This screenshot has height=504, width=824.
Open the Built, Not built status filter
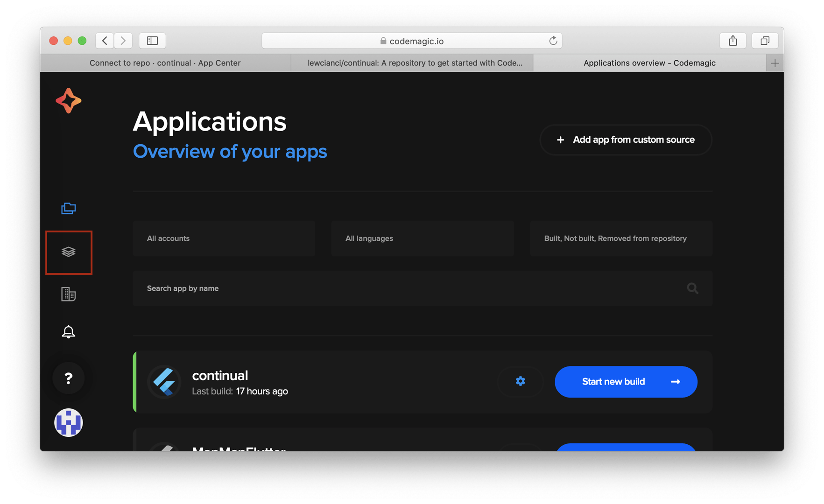point(621,238)
